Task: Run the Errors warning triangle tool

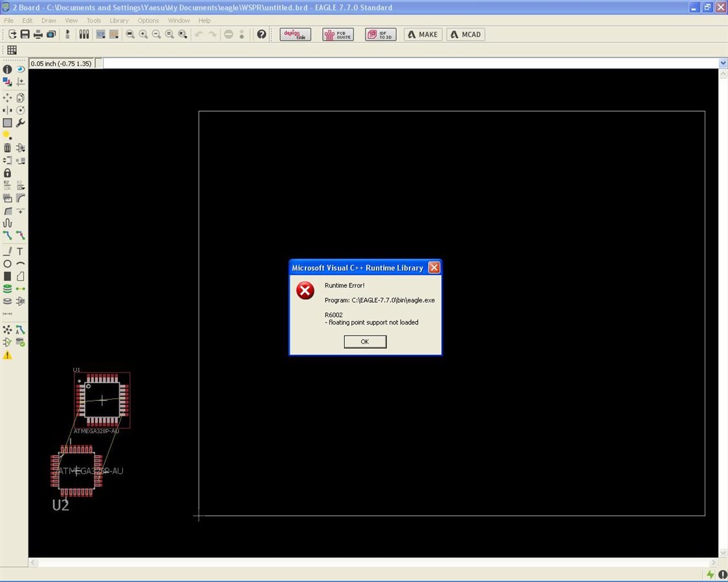Action: (7, 355)
